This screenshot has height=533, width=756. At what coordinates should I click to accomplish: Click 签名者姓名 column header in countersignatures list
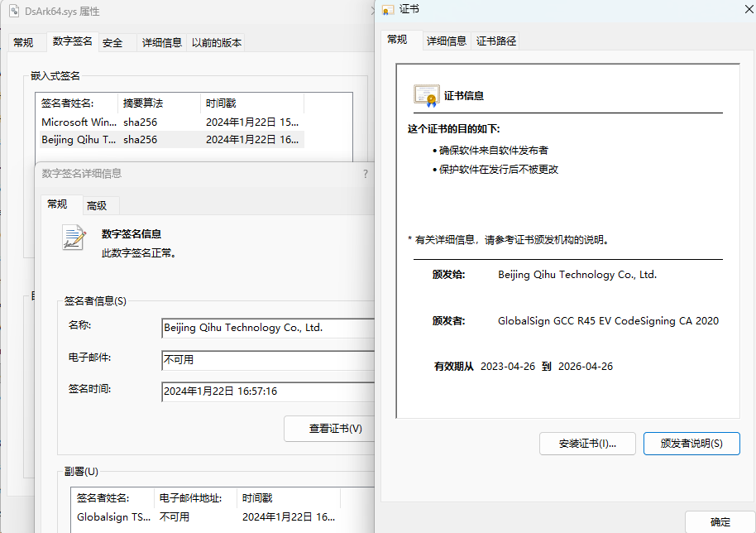pos(113,497)
